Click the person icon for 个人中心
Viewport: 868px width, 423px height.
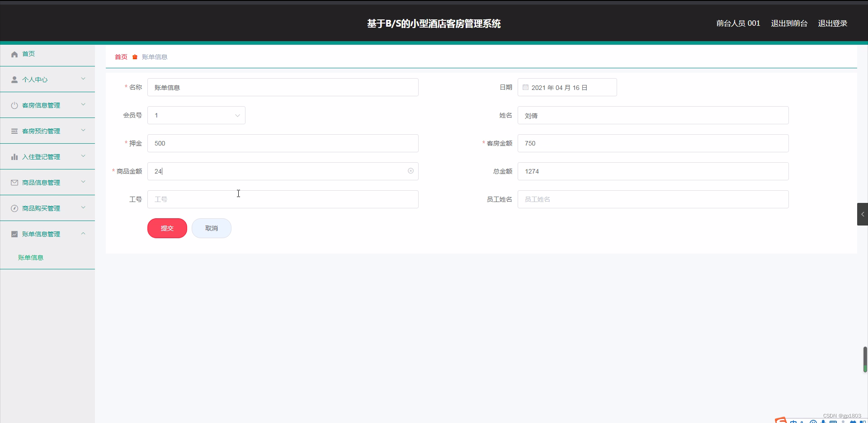pos(14,80)
